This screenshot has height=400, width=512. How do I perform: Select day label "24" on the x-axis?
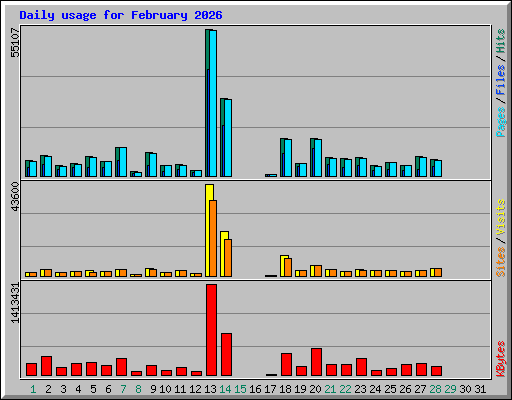coord(375,389)
